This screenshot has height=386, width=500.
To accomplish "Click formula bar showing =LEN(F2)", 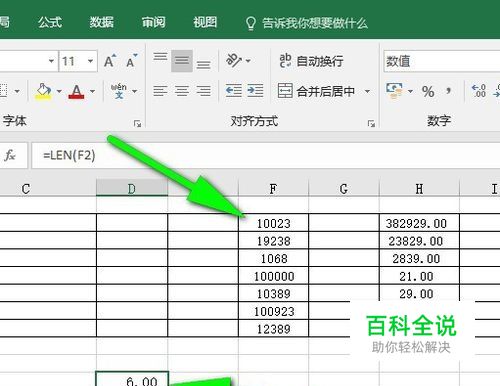I will (266, 155).
